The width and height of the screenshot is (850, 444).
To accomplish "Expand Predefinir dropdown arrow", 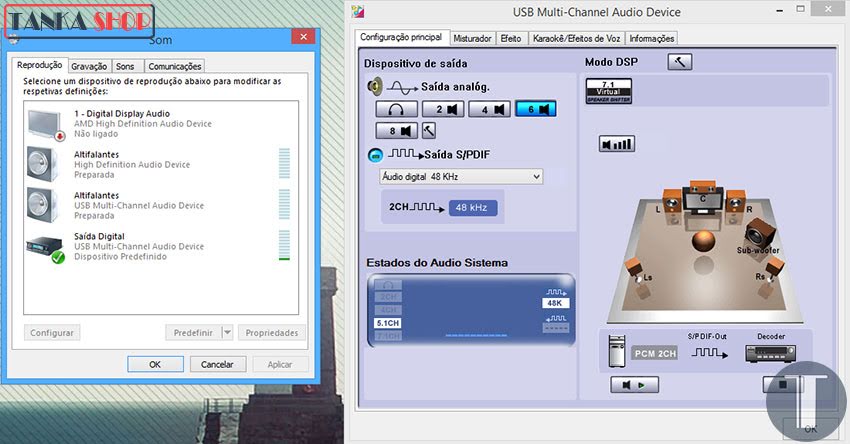I will click(x=228, y=333).
